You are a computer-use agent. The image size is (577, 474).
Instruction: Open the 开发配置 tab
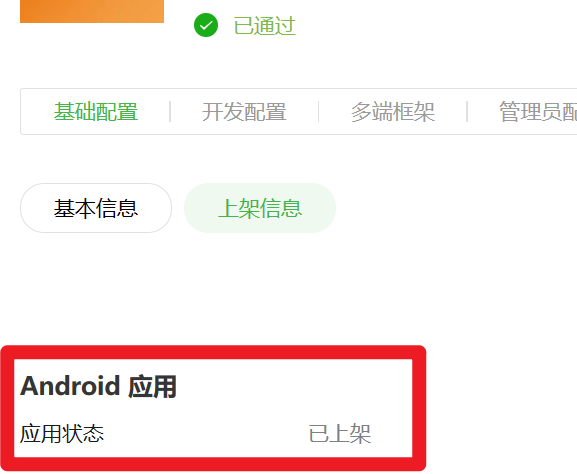(244, 112)
